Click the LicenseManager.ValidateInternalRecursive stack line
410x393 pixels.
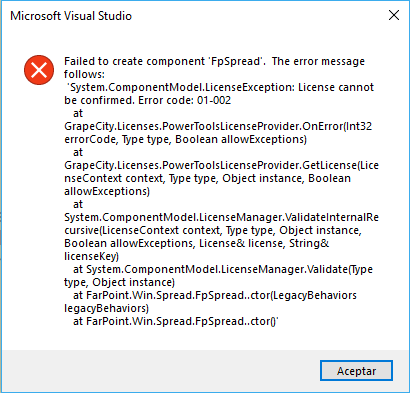tap(221, 217)
